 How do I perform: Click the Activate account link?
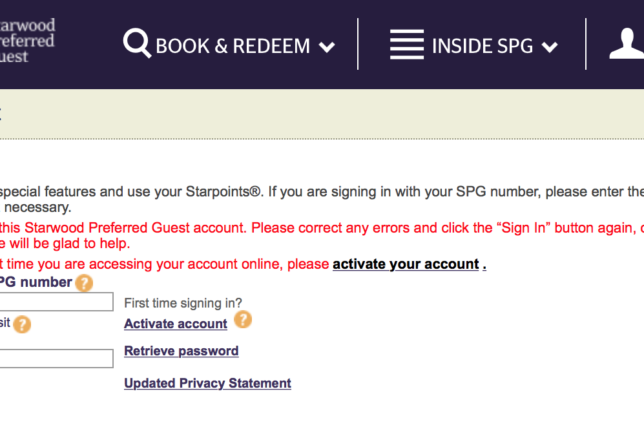click(175, 324)
